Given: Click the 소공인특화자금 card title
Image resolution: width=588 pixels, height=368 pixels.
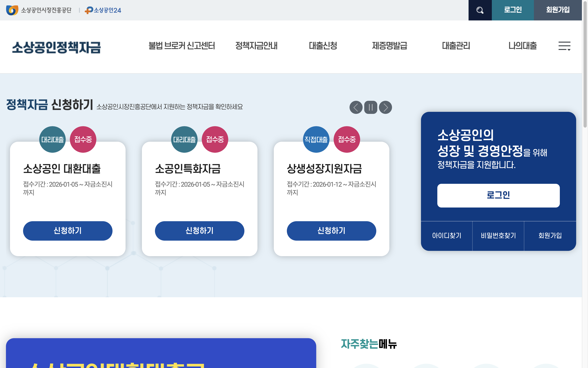Looking at the screenshot, I should (x=188, y=169).
